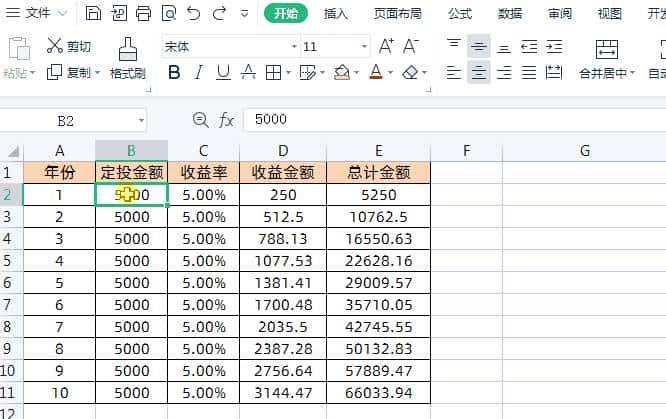Click the 粘贴 paste icon
Image resolution: width=666 pixels, height=419 pixels.
19,48
